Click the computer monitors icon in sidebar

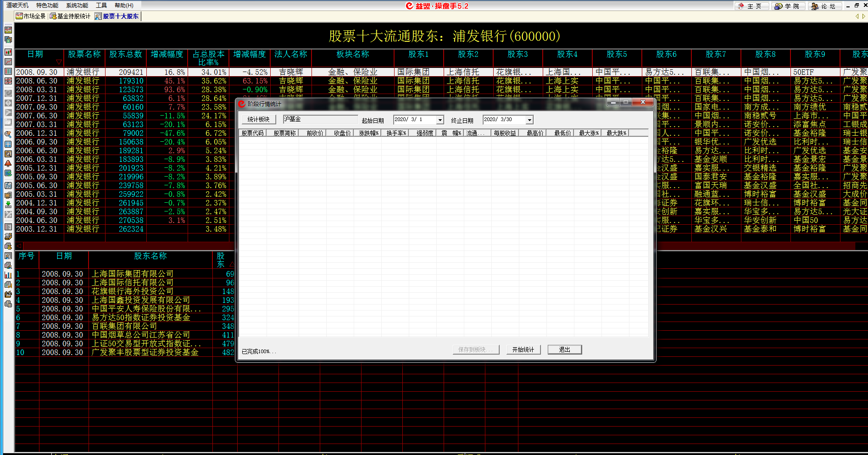[x=8, y=195]
